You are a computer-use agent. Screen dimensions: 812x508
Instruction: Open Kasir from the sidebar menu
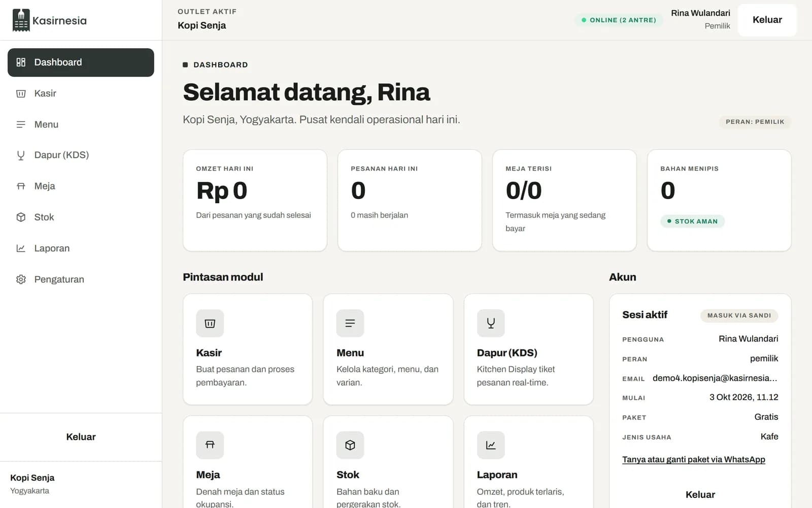tap(81, 93)
